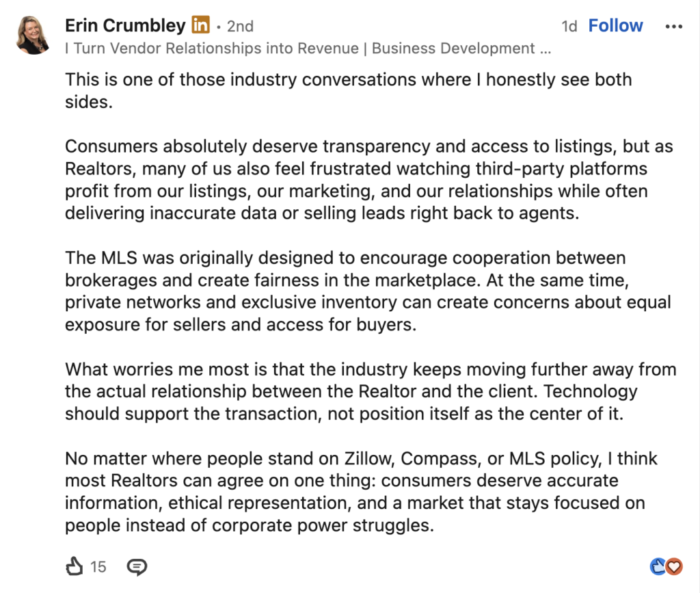Expand the truncated headline ellipsis
The height and width of the screenshot is (593, 700).
545,49
